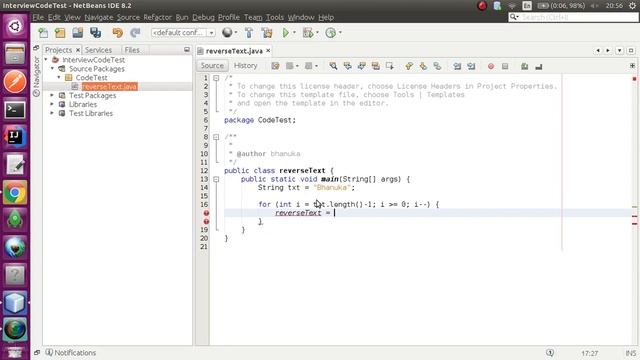640x360 pixels.
Task: Click Toggle Rectangular Selection icon
Action: point(390,66)
